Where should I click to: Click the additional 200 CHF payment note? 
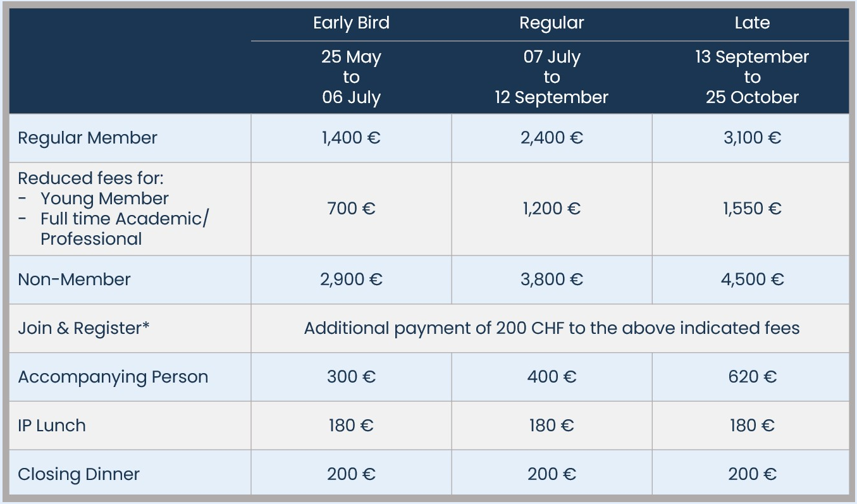[x=552, y=328]
